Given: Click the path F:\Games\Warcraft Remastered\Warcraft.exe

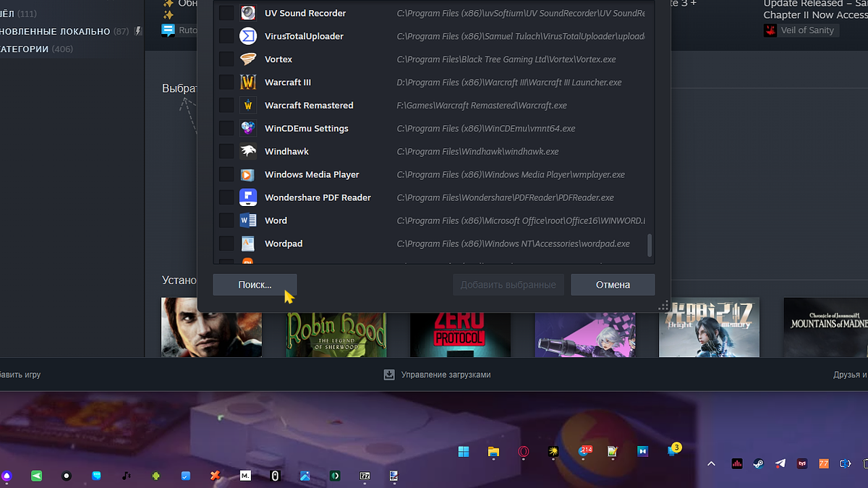Looking at the screenshot, I should pos(482,106).
